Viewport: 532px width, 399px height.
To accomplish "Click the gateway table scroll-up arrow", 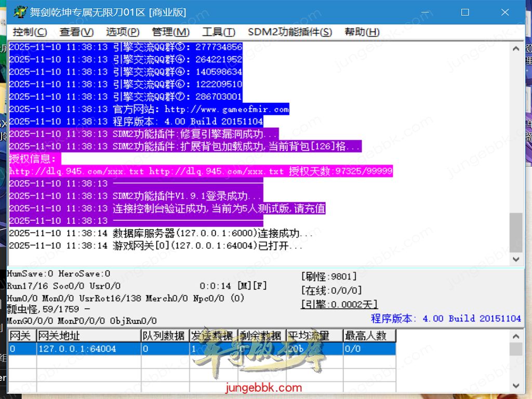I will tap(516, 336).
